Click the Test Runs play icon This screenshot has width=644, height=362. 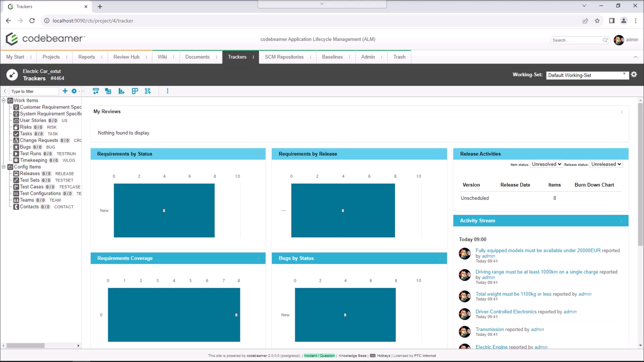click(x=16, y=154)
